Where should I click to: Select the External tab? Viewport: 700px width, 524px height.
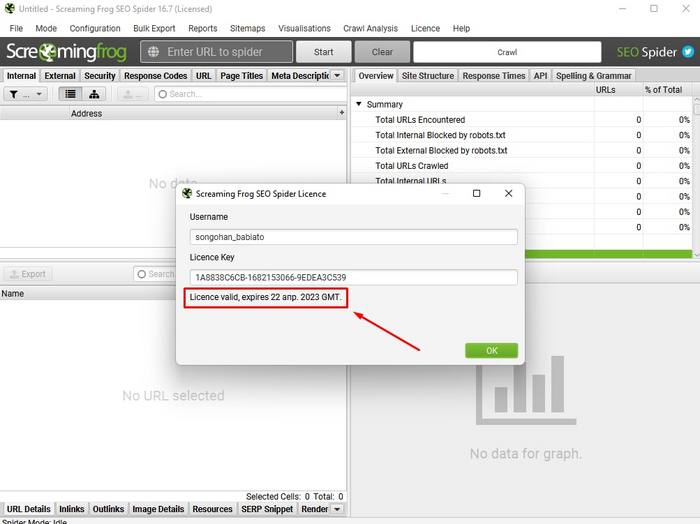(x=60, y=76)
